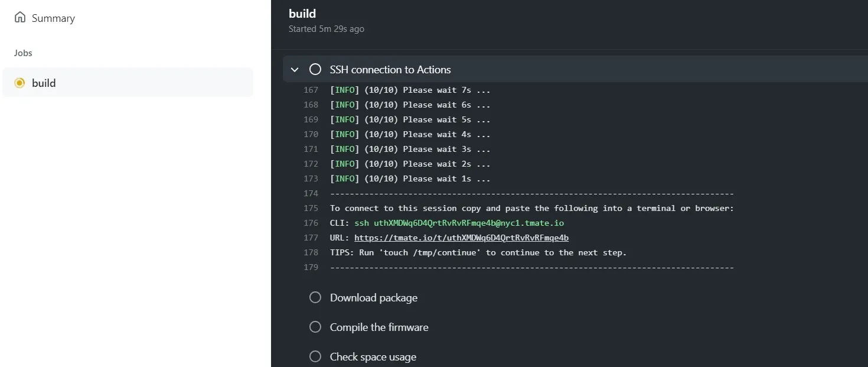Expand the Download package step
Image resolution: width=868 pixels, height=367 pixels.
tap(374, 298)
